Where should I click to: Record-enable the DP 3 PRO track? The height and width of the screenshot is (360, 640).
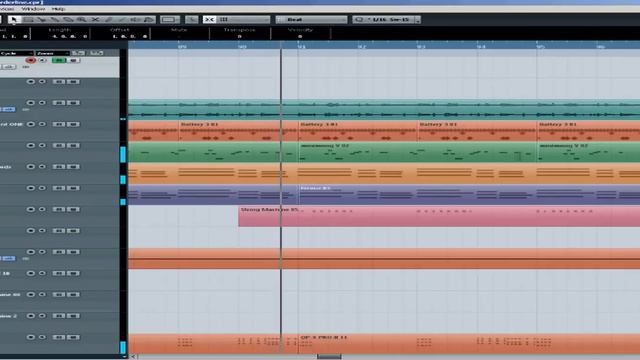31,337
